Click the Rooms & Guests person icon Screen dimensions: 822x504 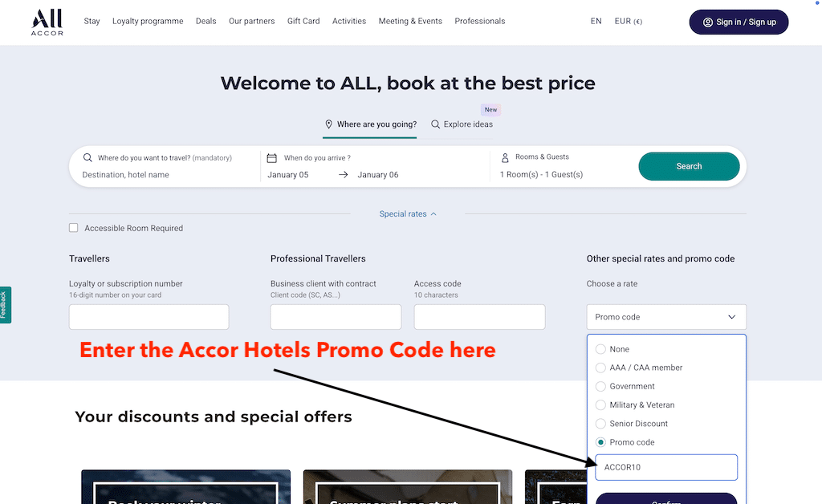(x=505, y=157)
